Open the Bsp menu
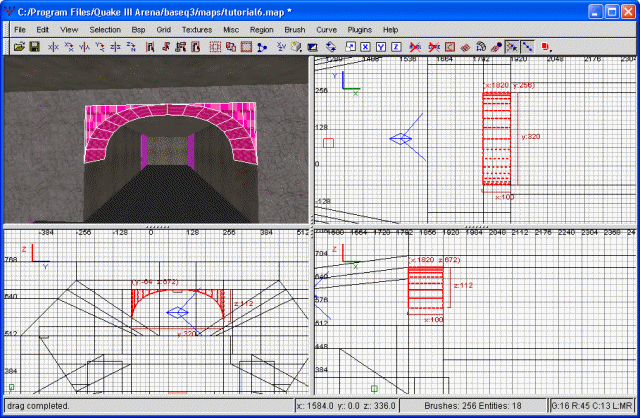Screen dimensions: 640x418 click(138, 30)
